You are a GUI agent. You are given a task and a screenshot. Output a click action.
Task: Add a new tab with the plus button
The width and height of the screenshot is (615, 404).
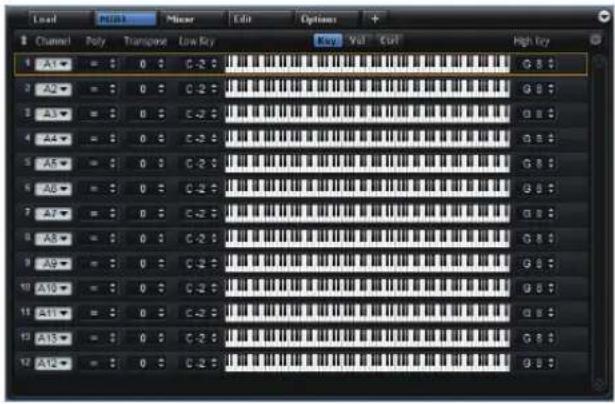coord(375,19)
